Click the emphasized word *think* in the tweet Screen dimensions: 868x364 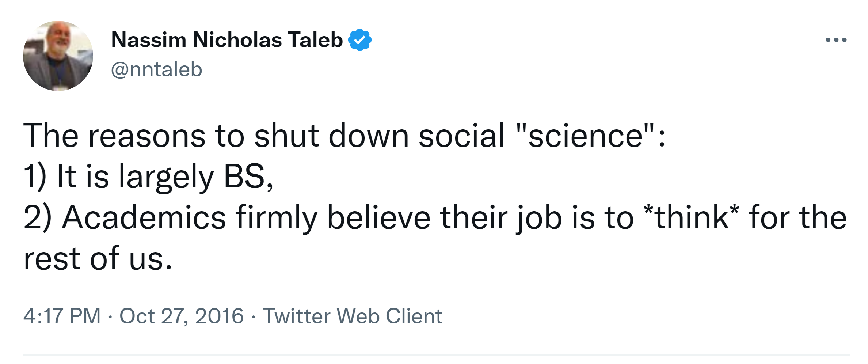click(x=692, y=218)
